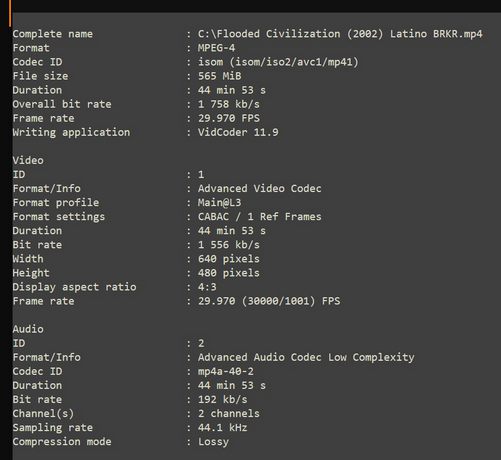Image resolution: width=501 pixels, height=460 pixels.
Task: Click the Compression mode Lossy value
Action: [213, 442]
